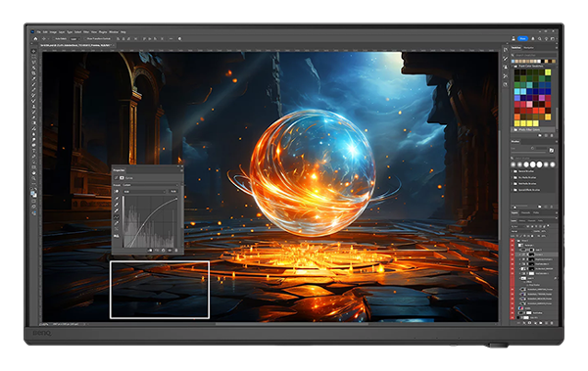Viewport: 588px width, 371px height.
Task: Switch to the Paths tab
Action: click(x=536, y=212)
